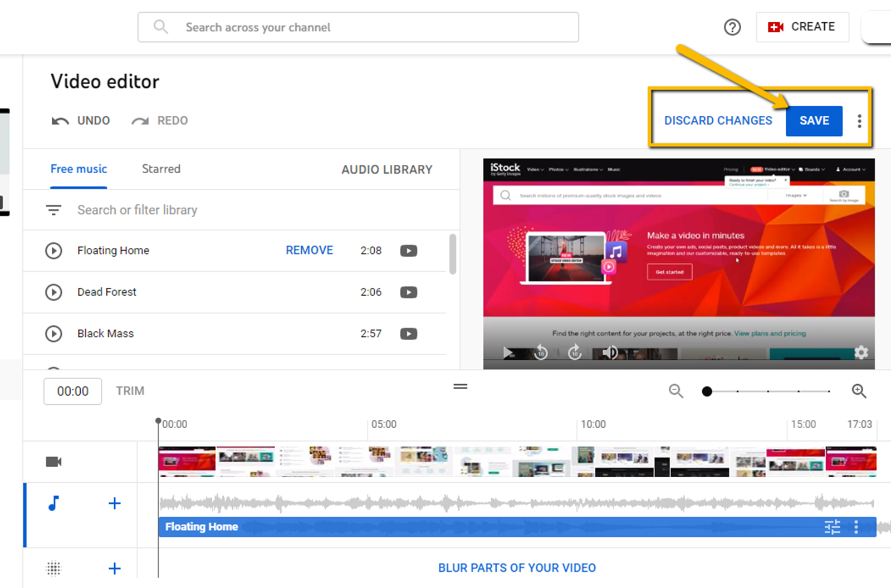Click the blur track dotted icon
The image size is (891, 588).
click(x=53, y=569)
